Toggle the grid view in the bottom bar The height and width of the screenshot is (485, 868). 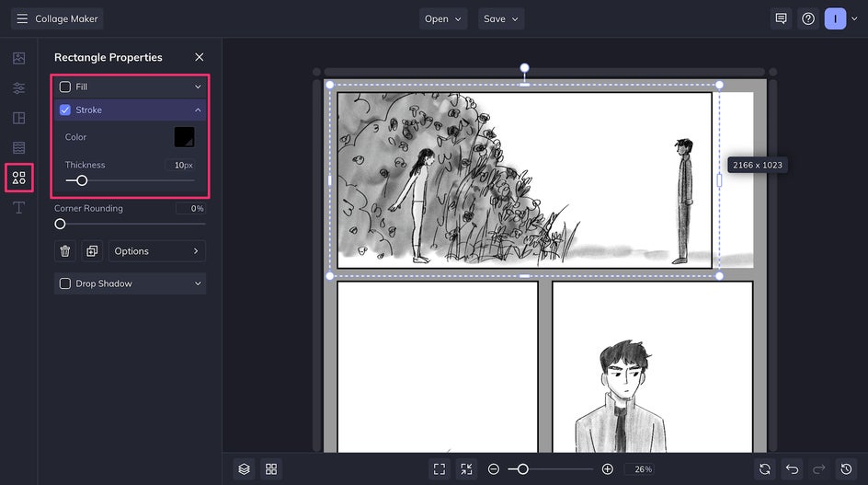(271, 469)
